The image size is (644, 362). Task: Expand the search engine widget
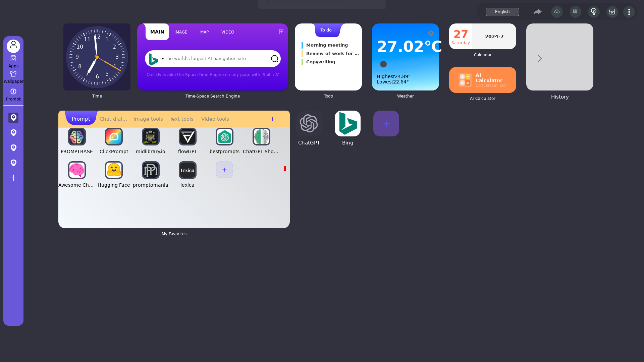coord(282,32)
